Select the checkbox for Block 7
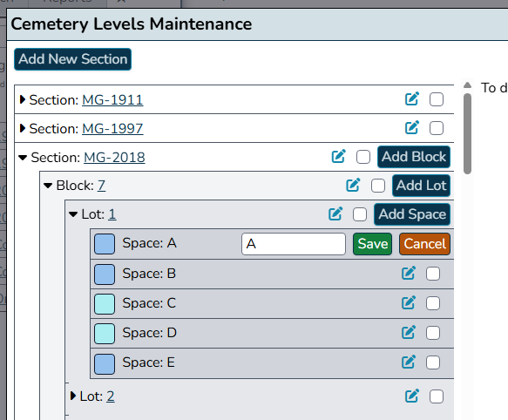 click(x=378, y=186)
